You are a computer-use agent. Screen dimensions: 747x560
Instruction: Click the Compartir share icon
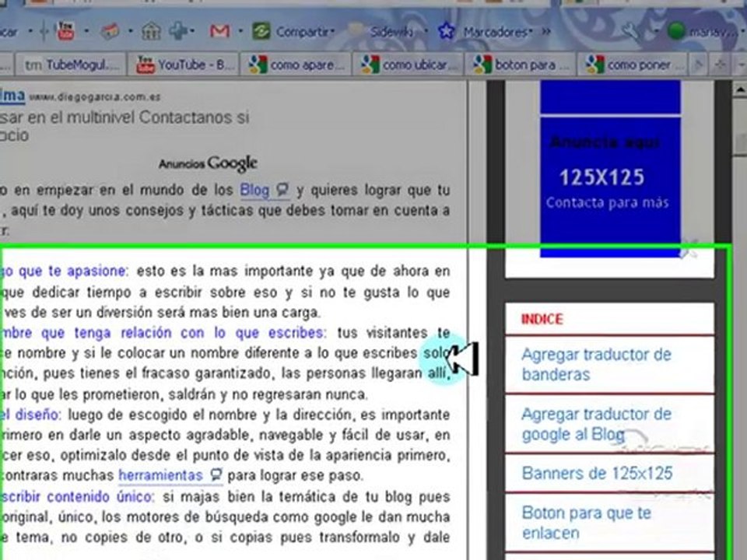coord(261,31)
